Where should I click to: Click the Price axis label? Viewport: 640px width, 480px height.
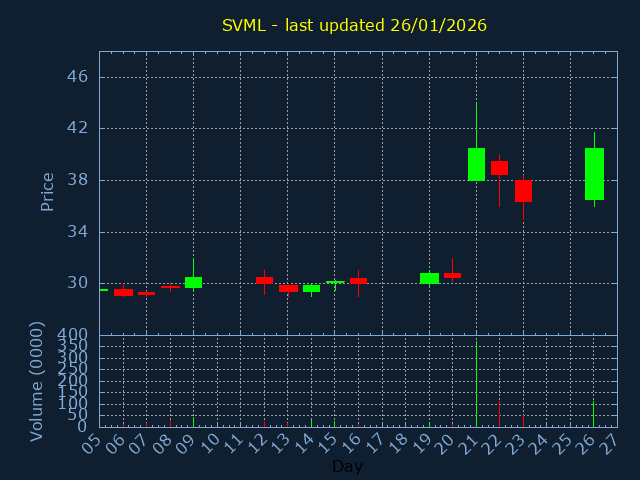click(x=47, y=191)
